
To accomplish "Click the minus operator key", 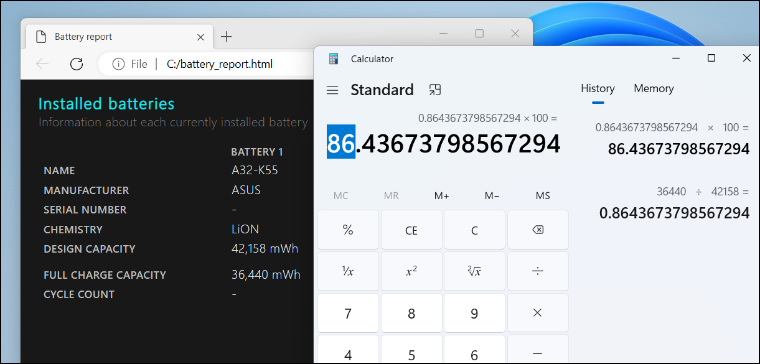I will (538, 349).
